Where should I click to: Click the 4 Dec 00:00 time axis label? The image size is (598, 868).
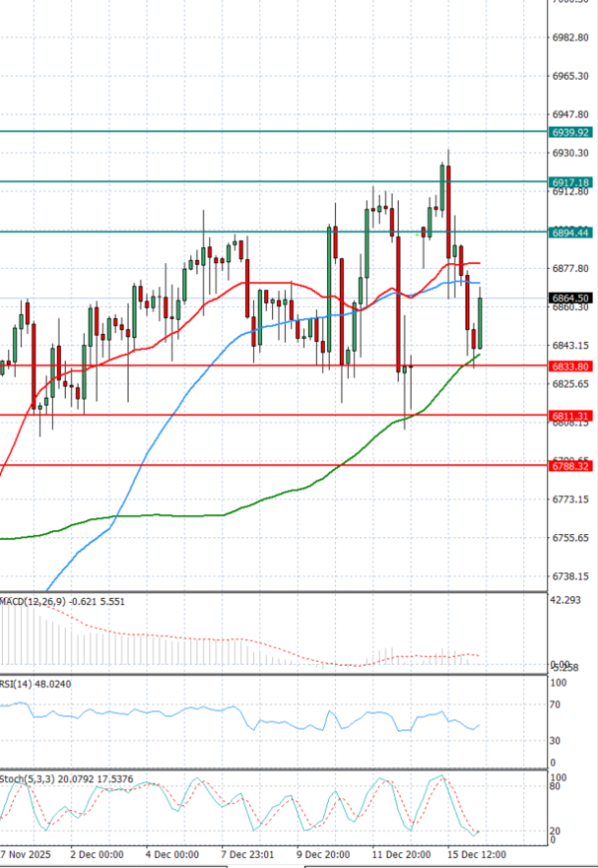171,855
